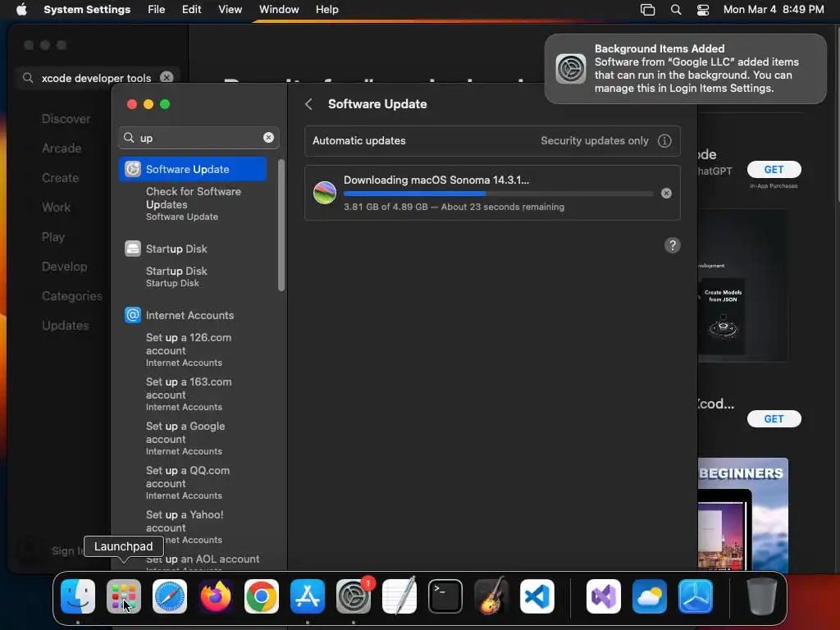Click the Apple menu logo
The image size is (840, 630).
[21, 9]
